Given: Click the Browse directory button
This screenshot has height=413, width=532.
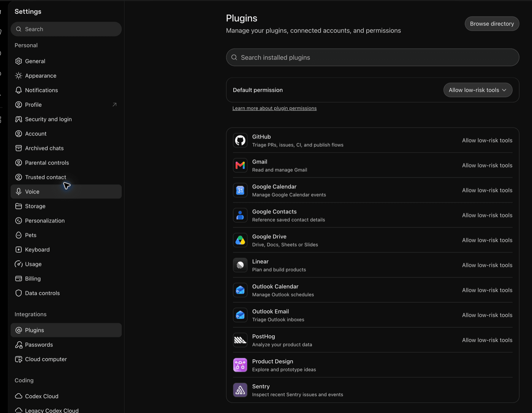Looking at the screenshot, I should coord(492,24).
